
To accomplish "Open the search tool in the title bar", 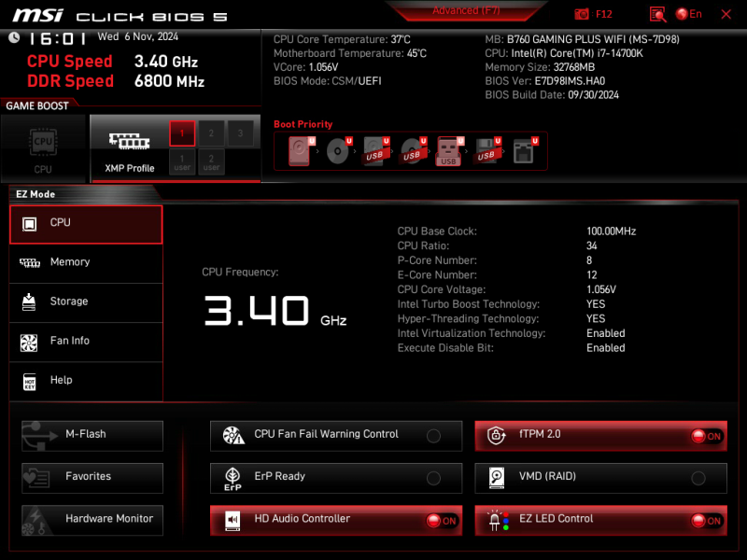I will [x=656, y=14].
